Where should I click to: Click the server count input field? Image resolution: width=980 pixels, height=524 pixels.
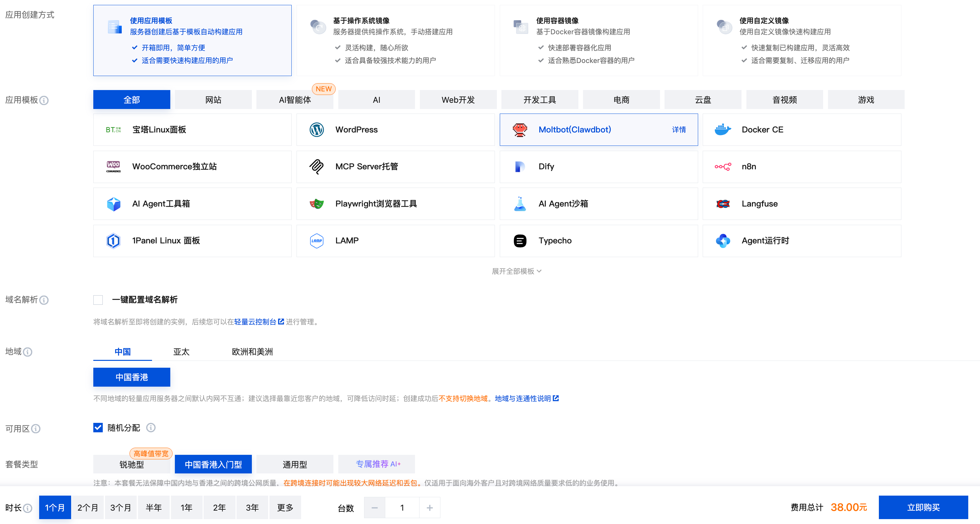pyautogui.click(x=402, y=508)
